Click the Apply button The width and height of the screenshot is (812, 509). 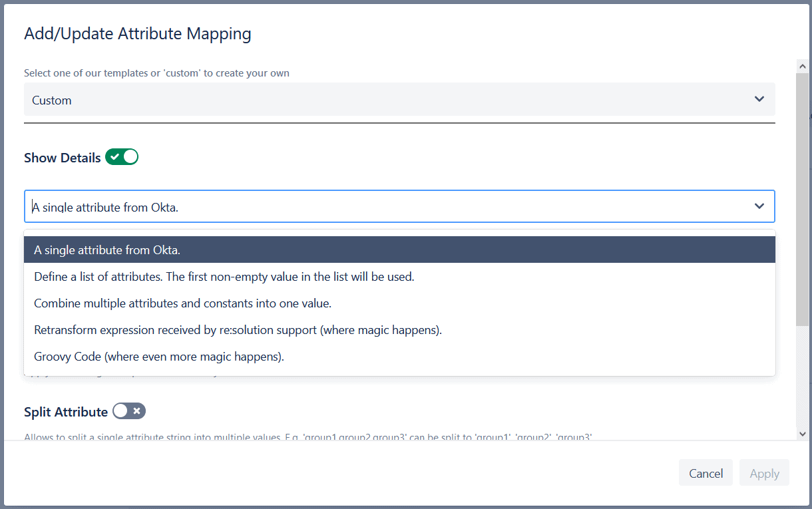tap(764, 472)
